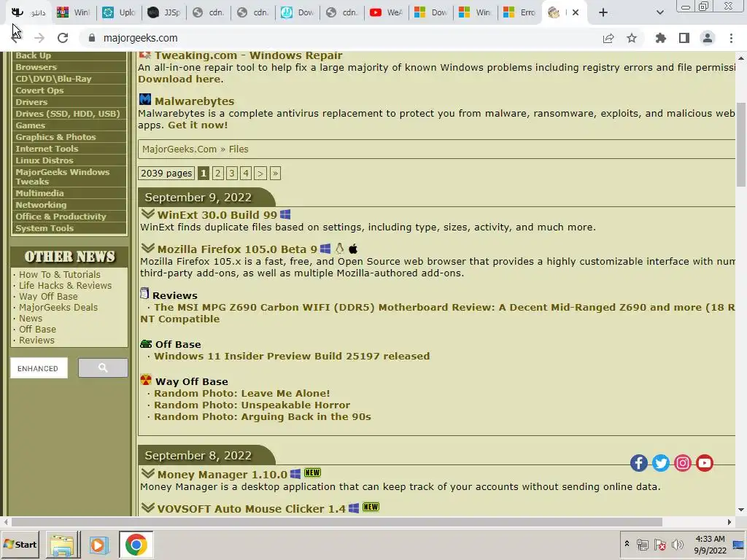
Task: Click the vertical scrollbar thumb
Action: (x=741, y=145)
